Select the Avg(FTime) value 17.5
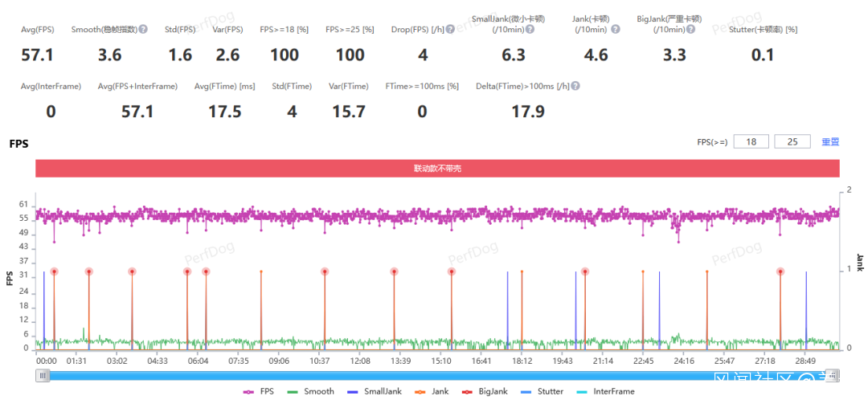 pyautogui.click(x=225, y=112)
